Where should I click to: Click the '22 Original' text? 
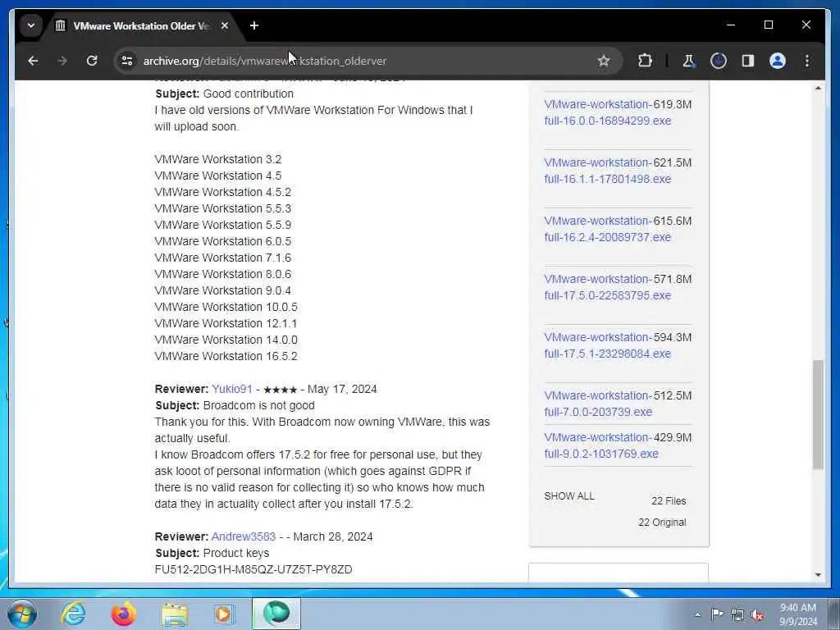662,523
